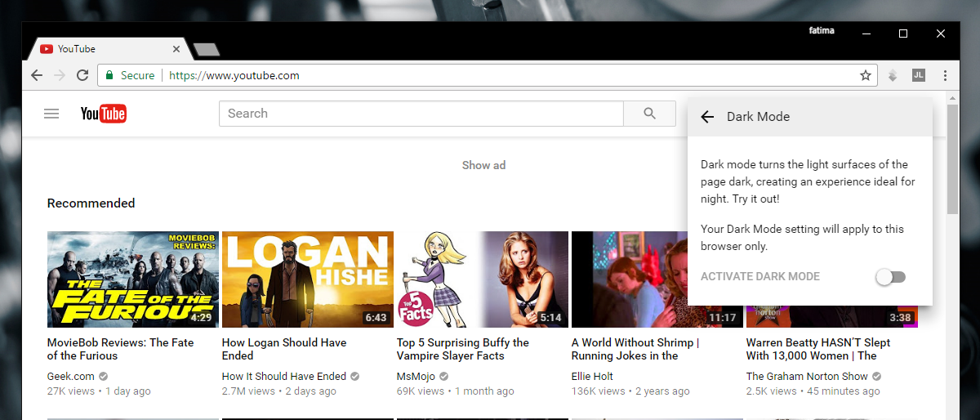980x420 pixels.
Task: Open a new browser tab
Action: click(x=207, y=50)
